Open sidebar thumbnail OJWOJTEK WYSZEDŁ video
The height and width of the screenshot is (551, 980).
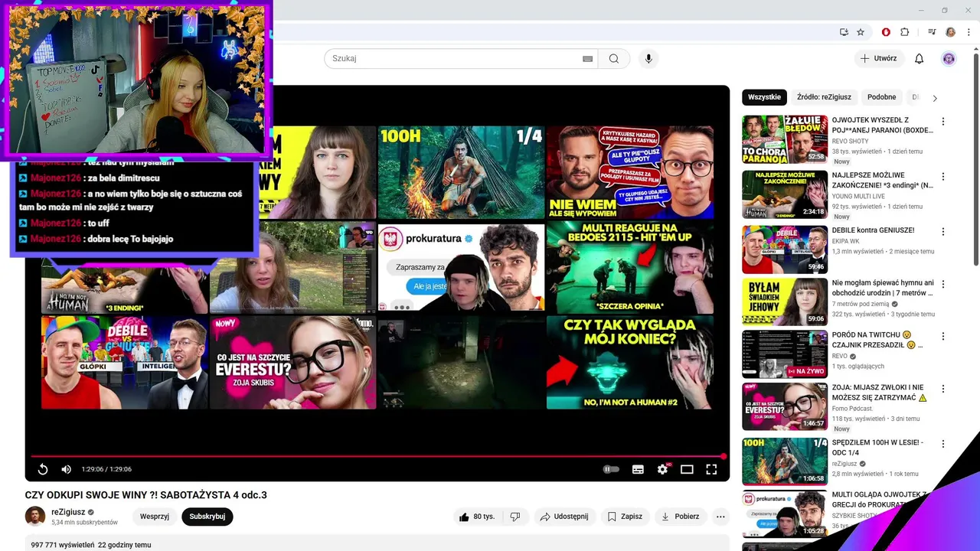point(785,139)
